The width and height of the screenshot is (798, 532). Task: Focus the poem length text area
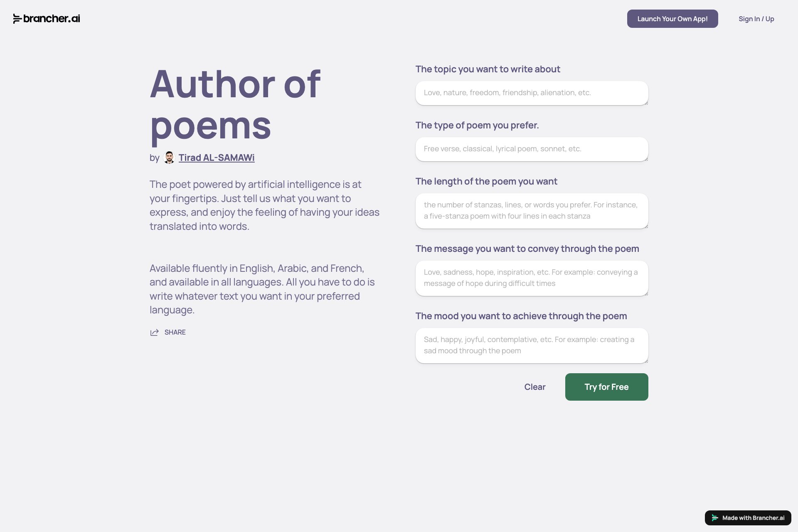pos(532,210)
